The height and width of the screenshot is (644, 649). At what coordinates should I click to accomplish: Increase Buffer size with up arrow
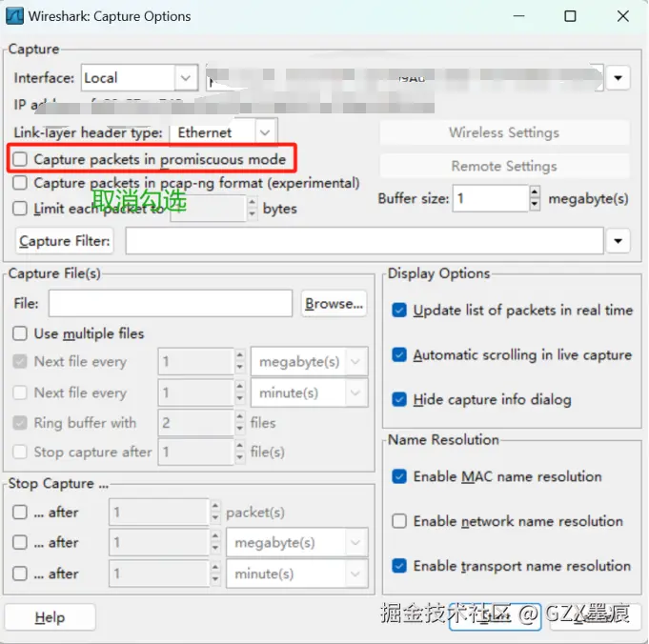point(535,192)
